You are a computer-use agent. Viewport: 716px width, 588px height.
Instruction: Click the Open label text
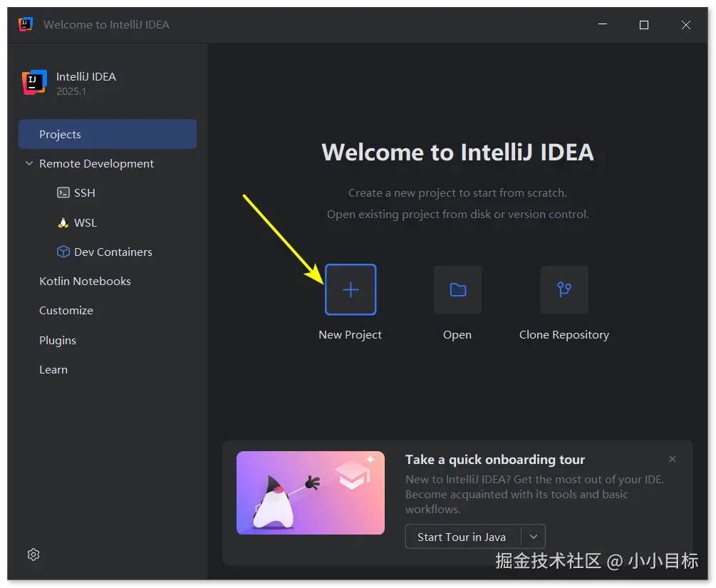(457, 335)
